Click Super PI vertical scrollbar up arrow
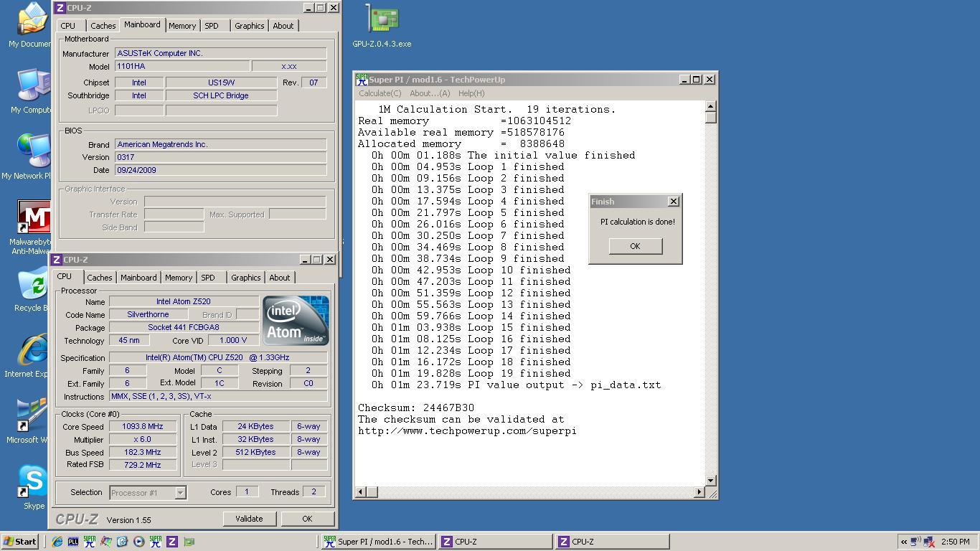980x551 pixels. click(710, 106)
